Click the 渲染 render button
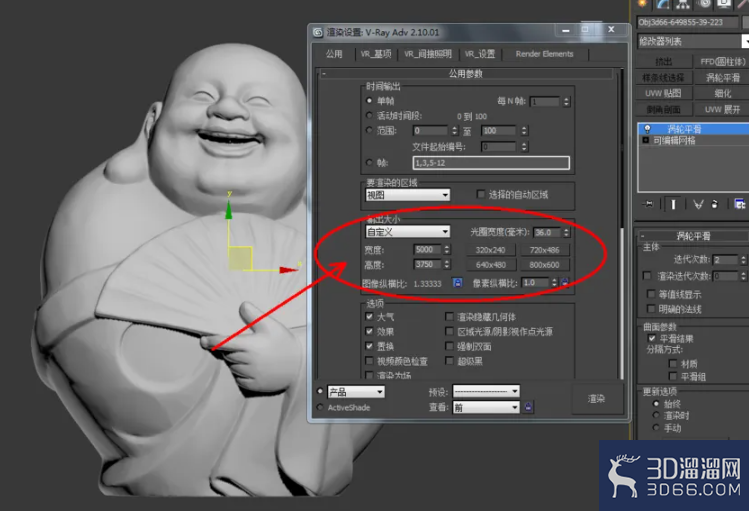749x511 pixels. (x=597, y=398)
